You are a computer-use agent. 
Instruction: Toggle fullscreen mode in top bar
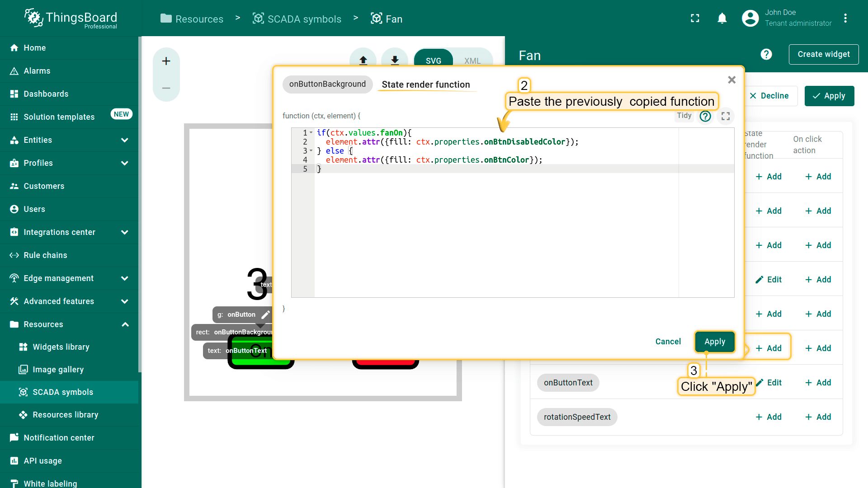[x=695, y=18]
